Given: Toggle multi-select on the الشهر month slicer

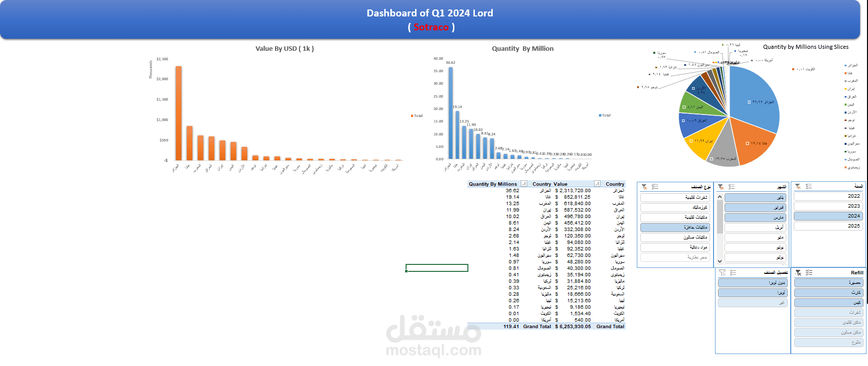Looking at the screenshot, I should pyautogui.click(x=731, y=187).
